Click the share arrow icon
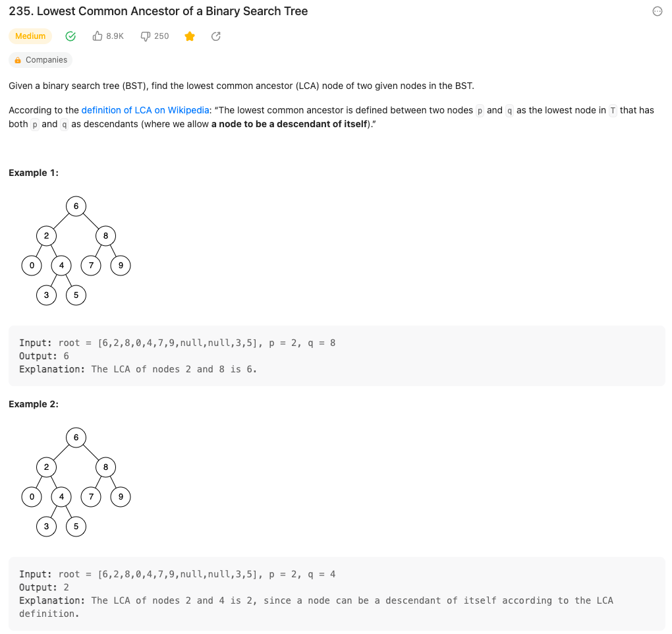The height and width of the screenshot is (634, 672). [215, 36]
